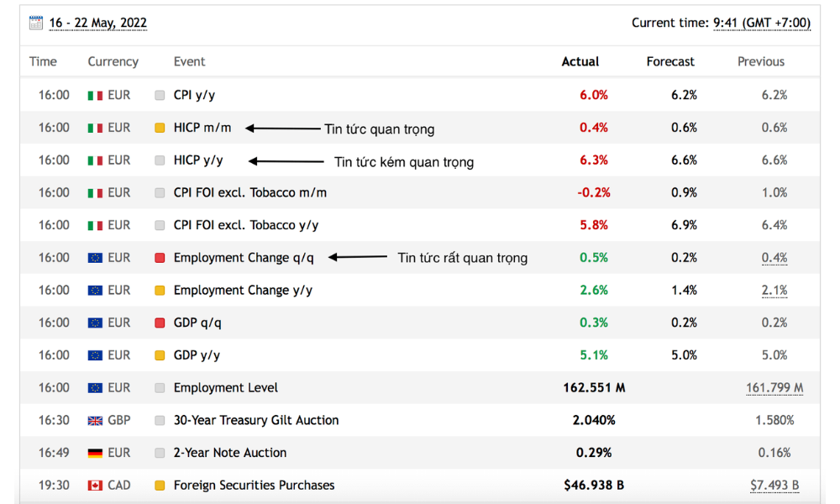Click the previous value $7.493 B
The height and width of the screenshot is (504, 840).
point(774,486)
